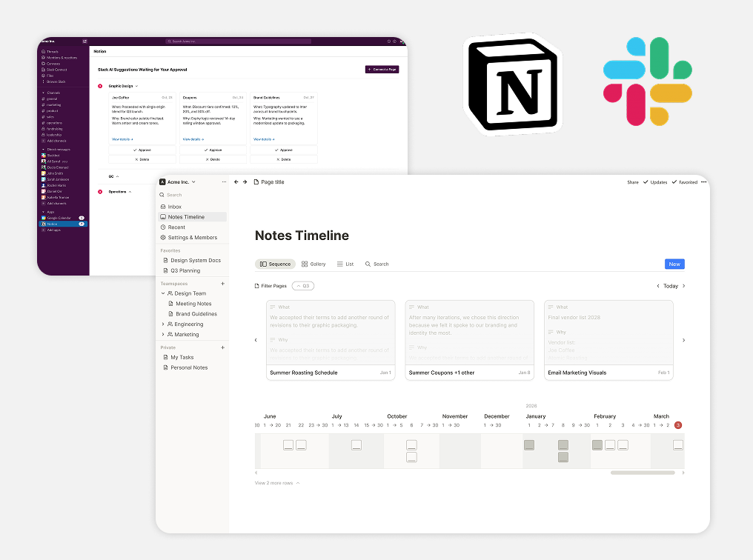The image size is (753, 560).
Task: Click the red current-day marker on timeline
Action: point(678,425)
